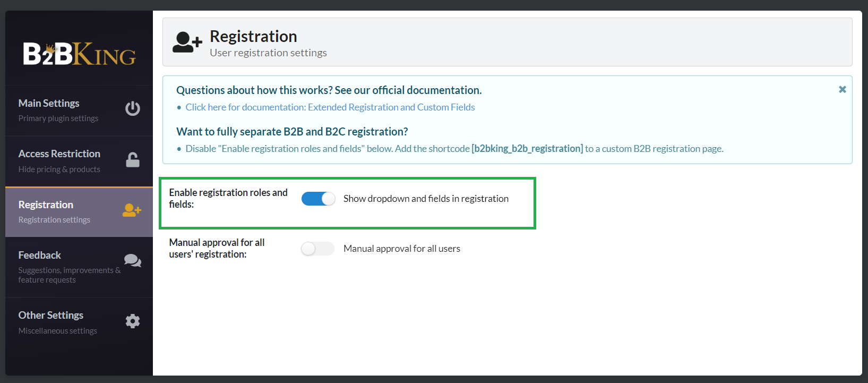Click the 'Registration' page heading

[253, 36]
